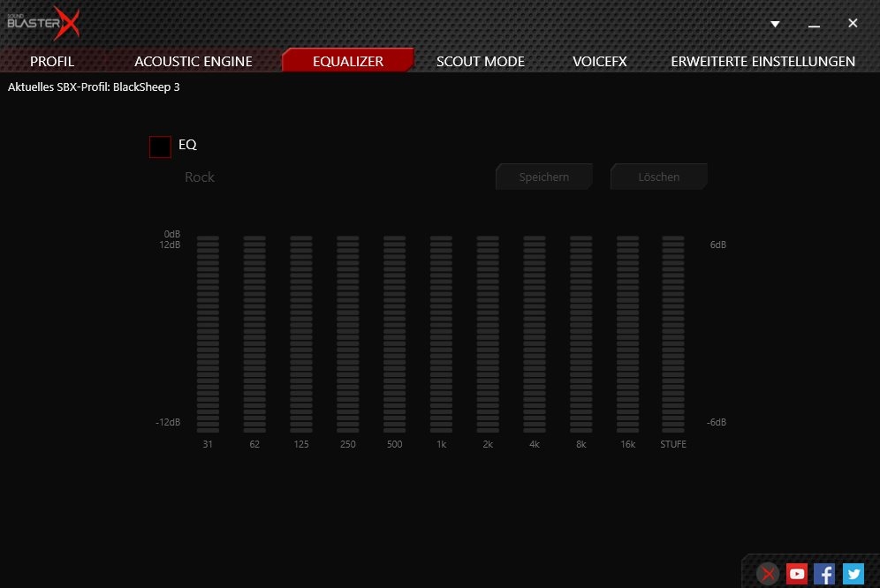Open the SCOUT MODE tab
This screenshot has width=880, height=588.
[481, 61]
